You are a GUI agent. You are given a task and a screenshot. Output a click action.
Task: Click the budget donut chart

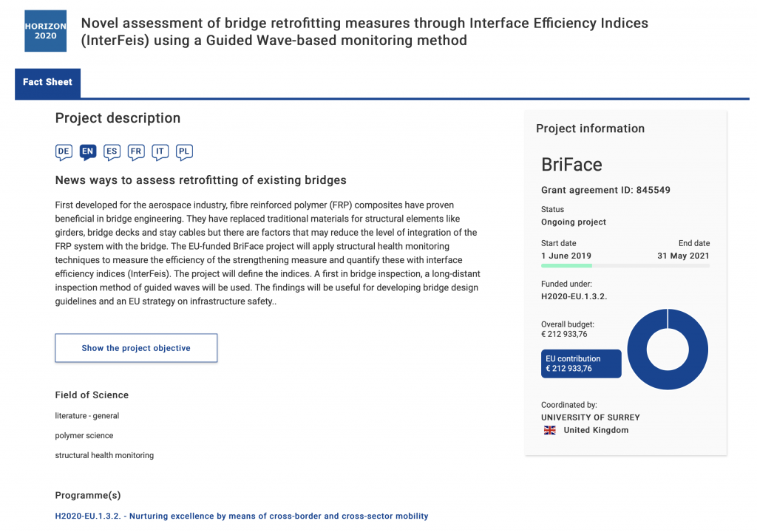coord(668,349)
